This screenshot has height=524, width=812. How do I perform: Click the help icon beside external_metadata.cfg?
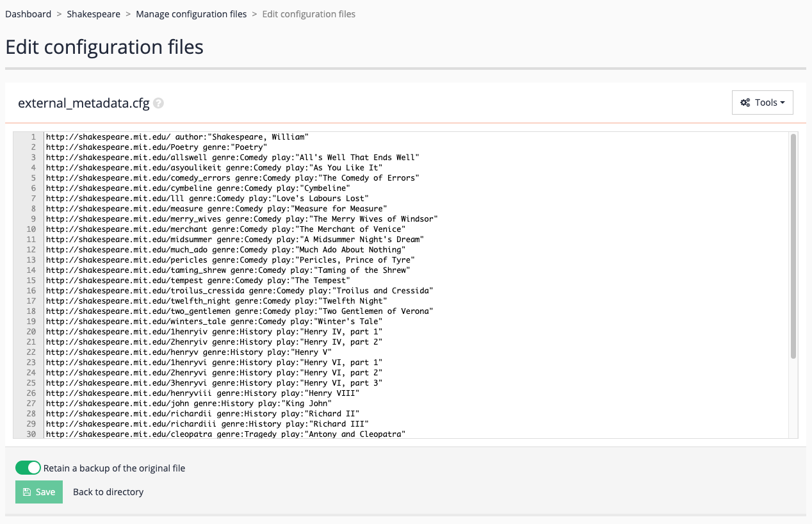tap(158, 103)
